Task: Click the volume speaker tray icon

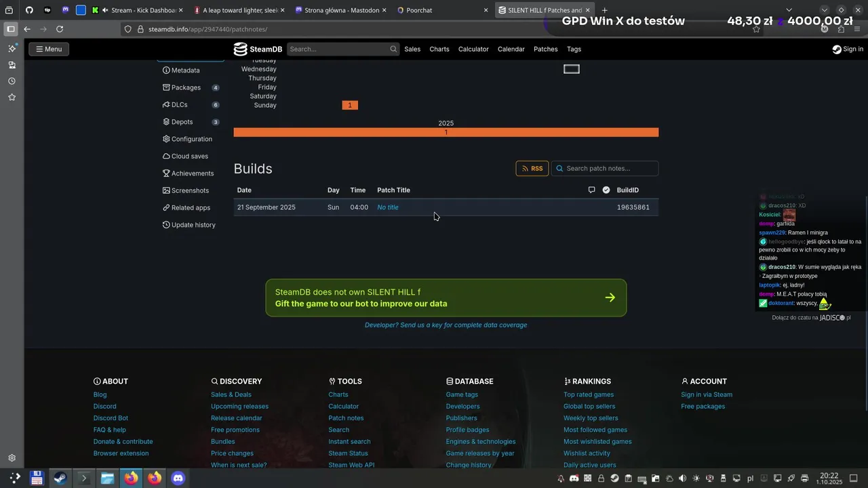Action: tap(682, 479)
